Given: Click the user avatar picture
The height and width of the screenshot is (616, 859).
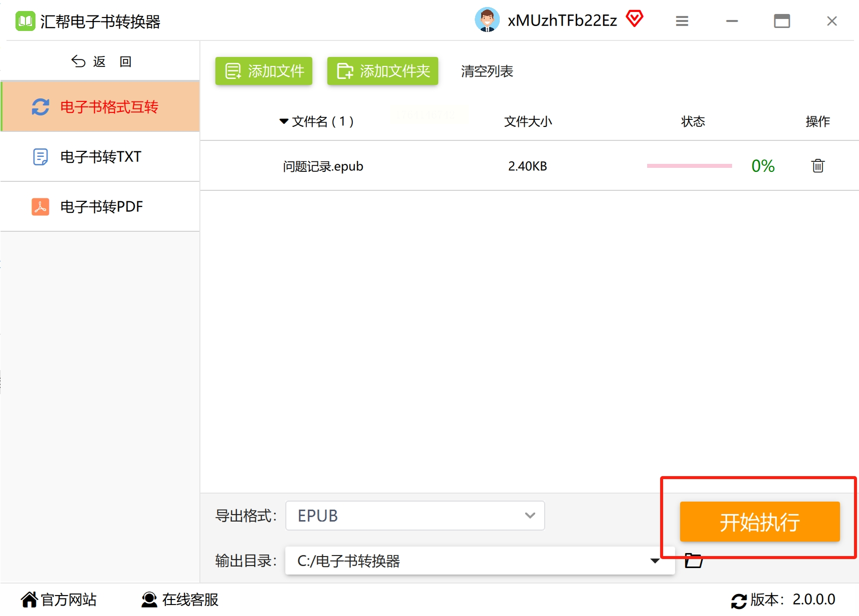Looking at the screenshot, I should [x=487, y=20].
